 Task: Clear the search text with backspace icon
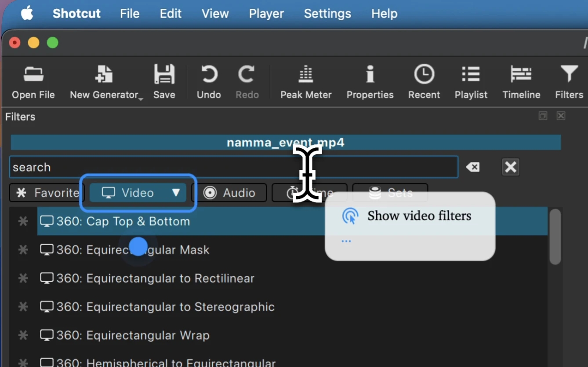tap(473, 167)
